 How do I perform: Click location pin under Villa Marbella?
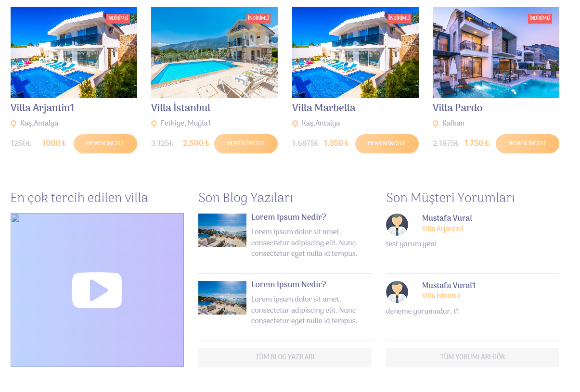pyautogui.click(x=295, y=124)
